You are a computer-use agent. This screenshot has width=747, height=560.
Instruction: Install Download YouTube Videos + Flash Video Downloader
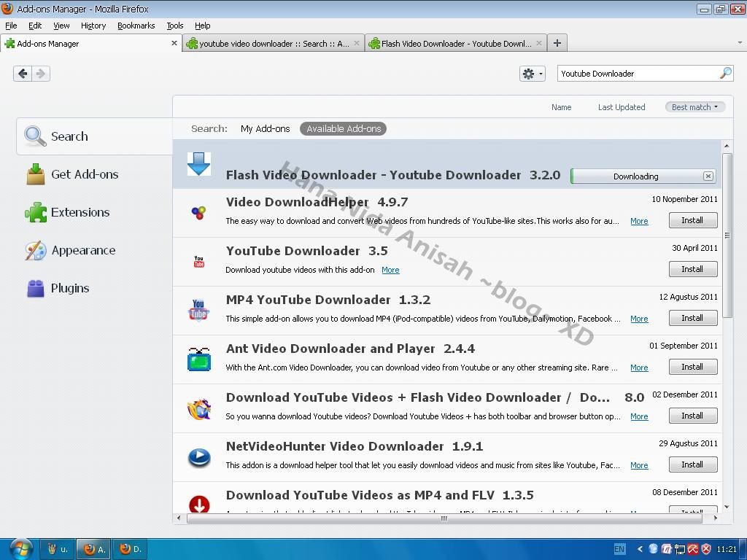pyautogui.click(x=693, y=416)
